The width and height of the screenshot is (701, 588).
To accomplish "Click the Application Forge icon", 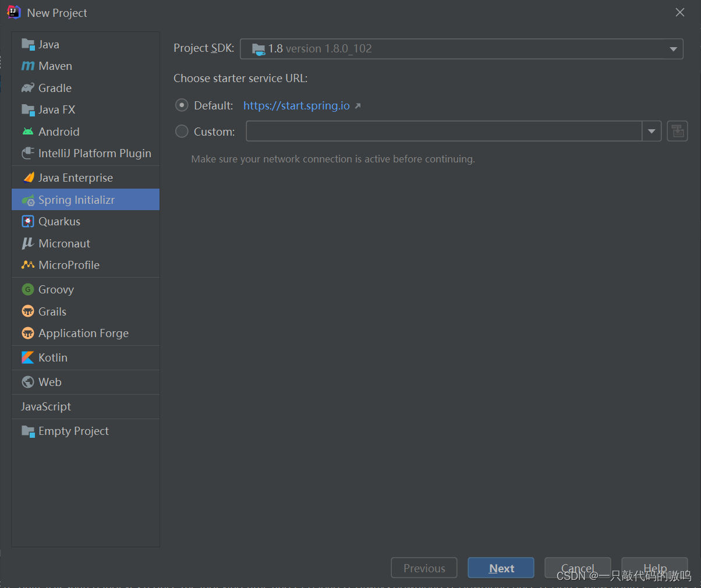I will (28, 333).
